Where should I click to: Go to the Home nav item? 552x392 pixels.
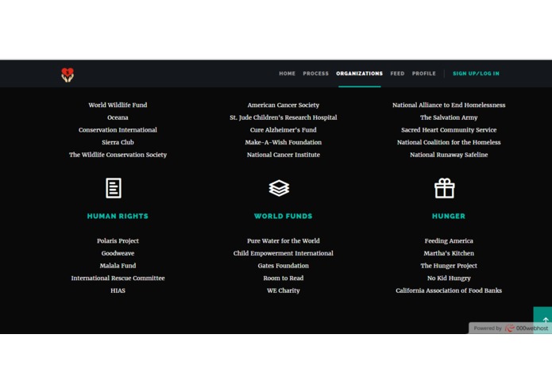pos(288,74)
